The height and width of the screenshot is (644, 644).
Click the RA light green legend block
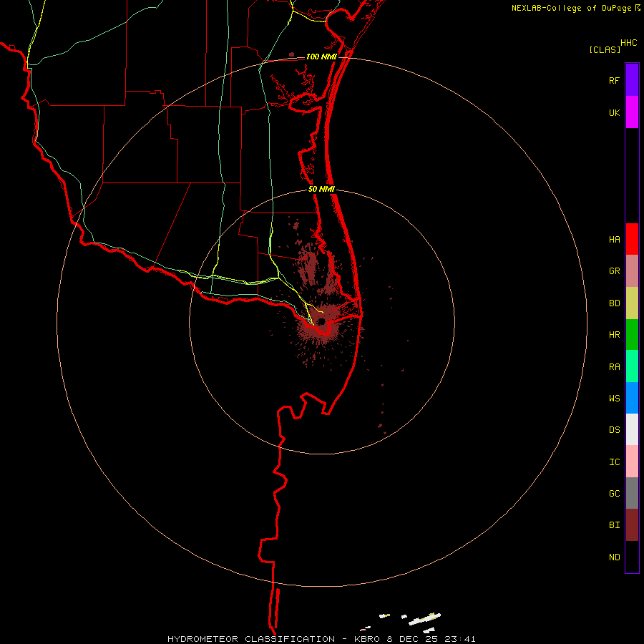632,366
